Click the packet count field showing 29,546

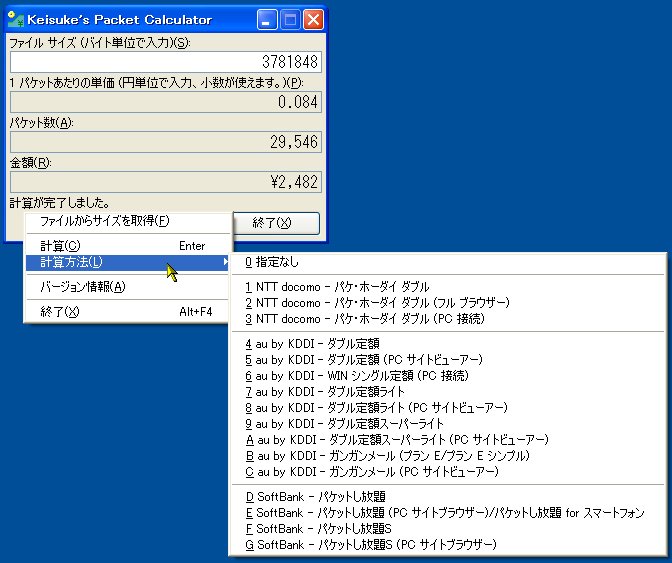point(166,142)
